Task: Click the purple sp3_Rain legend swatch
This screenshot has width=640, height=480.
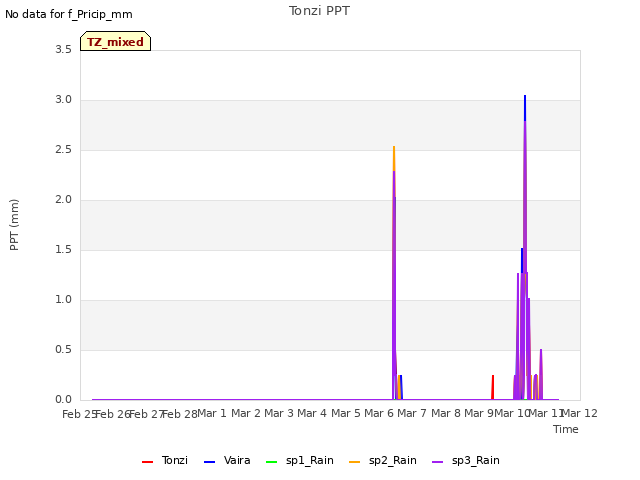Action: coord(438,462)
